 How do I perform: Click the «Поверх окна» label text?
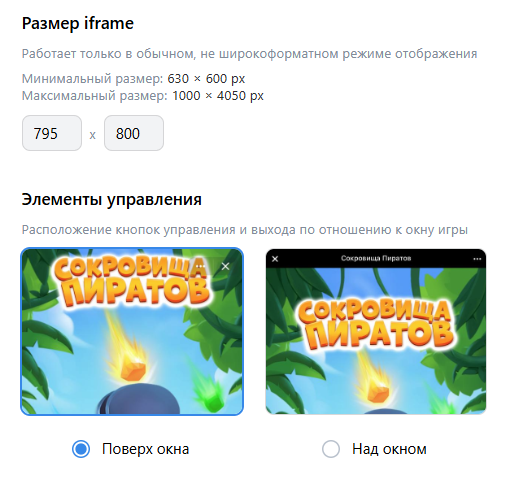pyautogui.click(x=146, y=449)
